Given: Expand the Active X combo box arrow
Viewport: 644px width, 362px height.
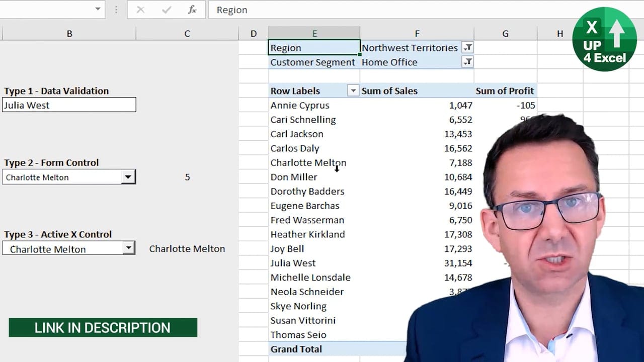Looking at the screenshot, I should [129, 248].
